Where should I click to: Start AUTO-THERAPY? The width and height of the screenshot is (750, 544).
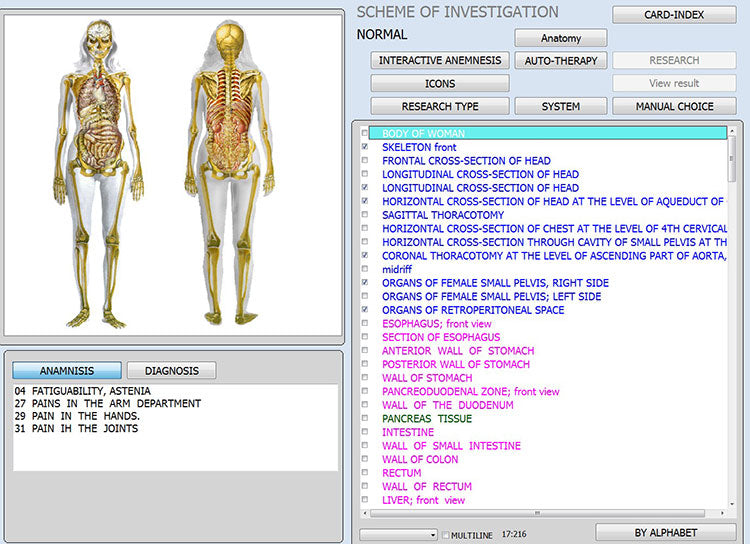click(560, 60)
